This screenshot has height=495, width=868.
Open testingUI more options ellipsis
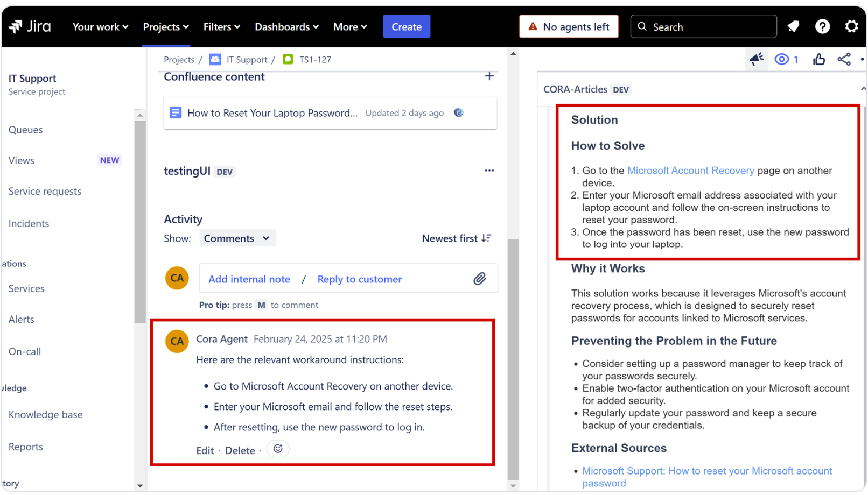click(x=489, y=171)
